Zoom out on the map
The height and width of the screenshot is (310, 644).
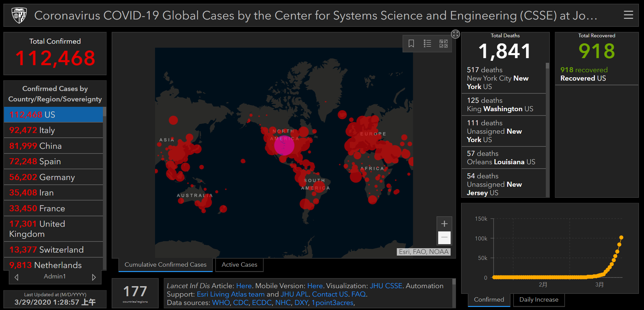(444, 237)
